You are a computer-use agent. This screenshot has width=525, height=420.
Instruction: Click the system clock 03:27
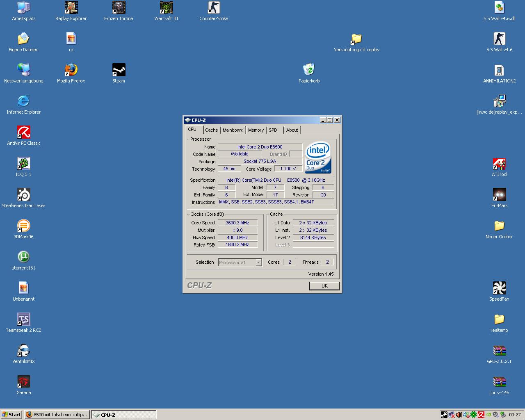[x=515, y=415]
